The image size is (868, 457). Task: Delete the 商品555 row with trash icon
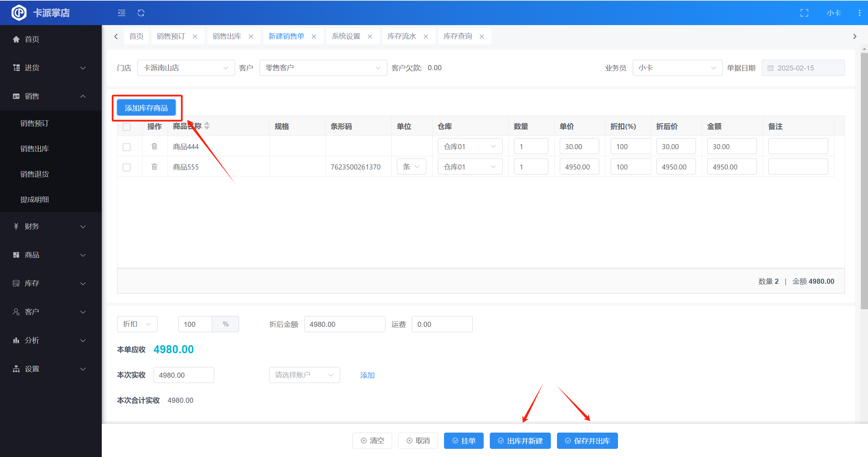pos(154,167)
